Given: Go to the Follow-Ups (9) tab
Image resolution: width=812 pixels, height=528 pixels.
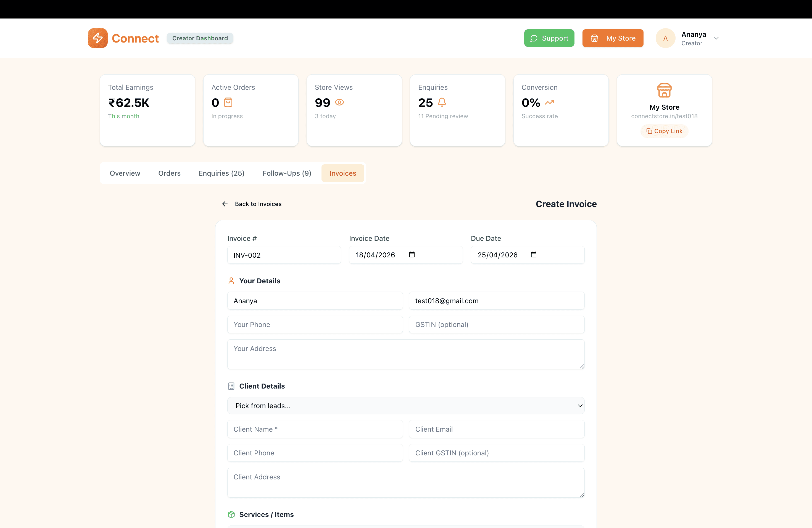Looking at the screenshot, I should point(287,173).
